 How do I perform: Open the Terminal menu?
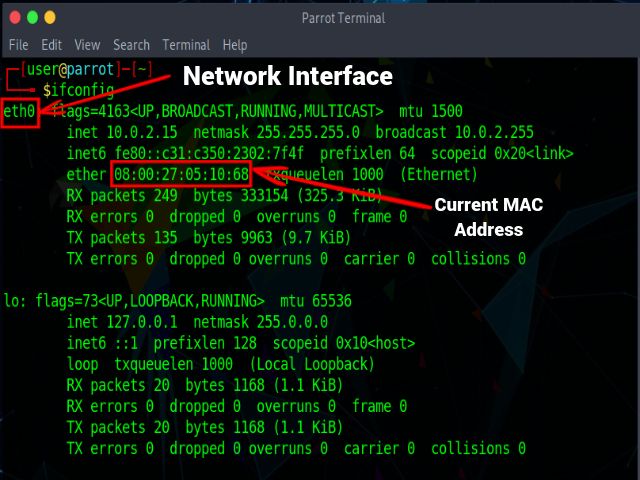(185, 45)
